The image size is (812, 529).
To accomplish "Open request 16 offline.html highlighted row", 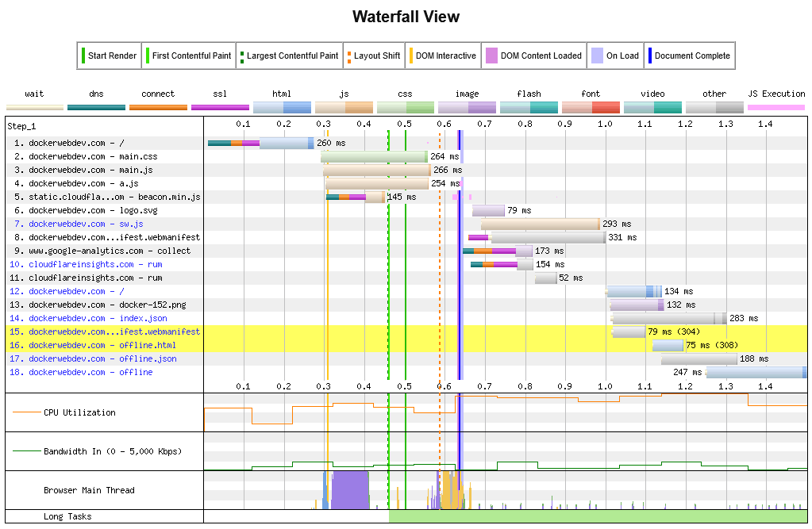I will pos(94,346).
